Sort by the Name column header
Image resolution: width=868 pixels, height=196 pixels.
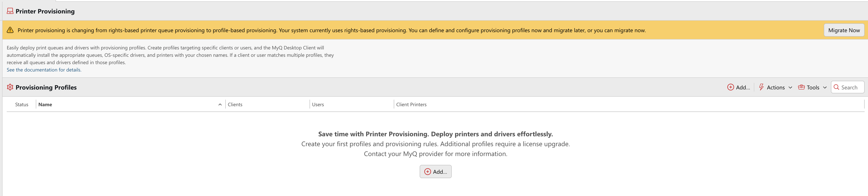pos(45,105)
